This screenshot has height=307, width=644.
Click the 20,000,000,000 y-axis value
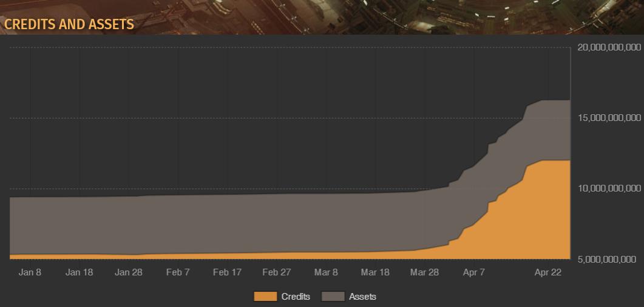pos(609,47)
